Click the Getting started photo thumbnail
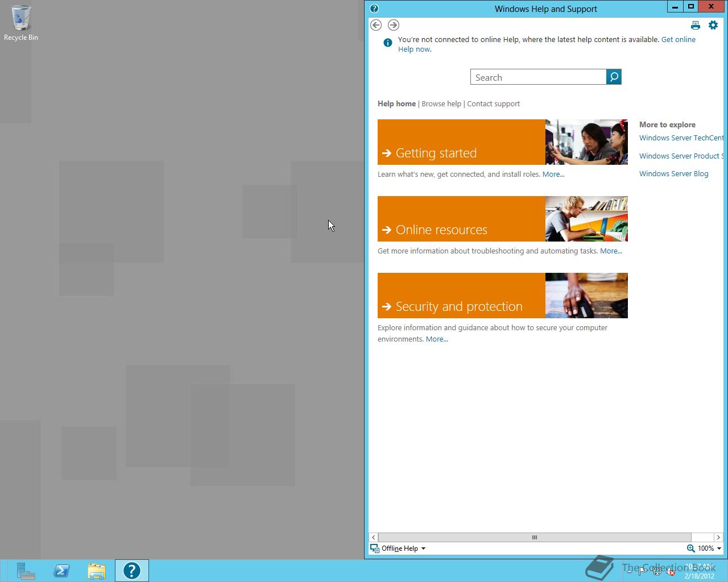The height and width of the screenshot is (582, 728). [x=586, y=142]
